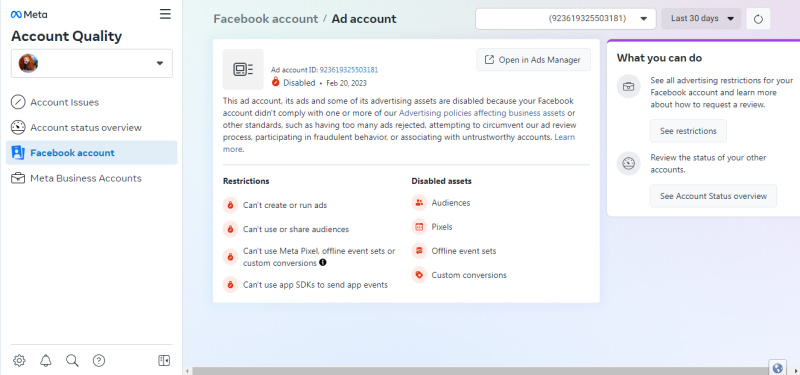Click the Can't create or run ads icon
800x375 pixels.
point(231,205)
